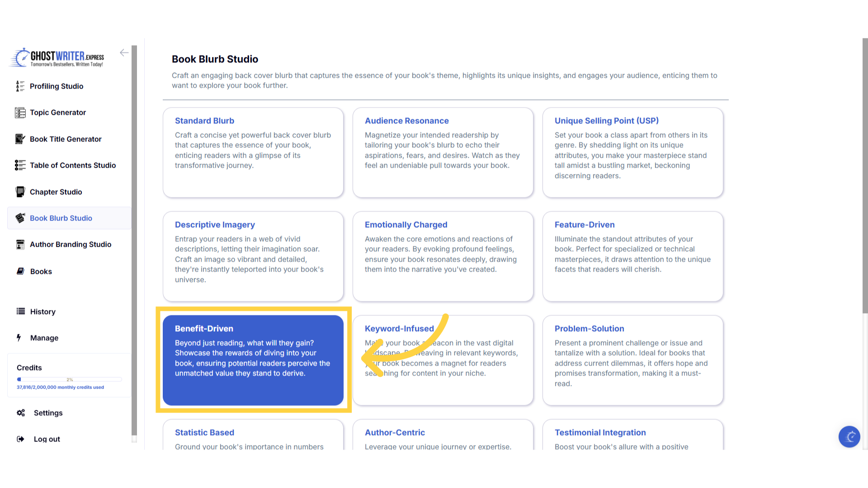
Task: Click the Log out icon
Action: point(20,439)
